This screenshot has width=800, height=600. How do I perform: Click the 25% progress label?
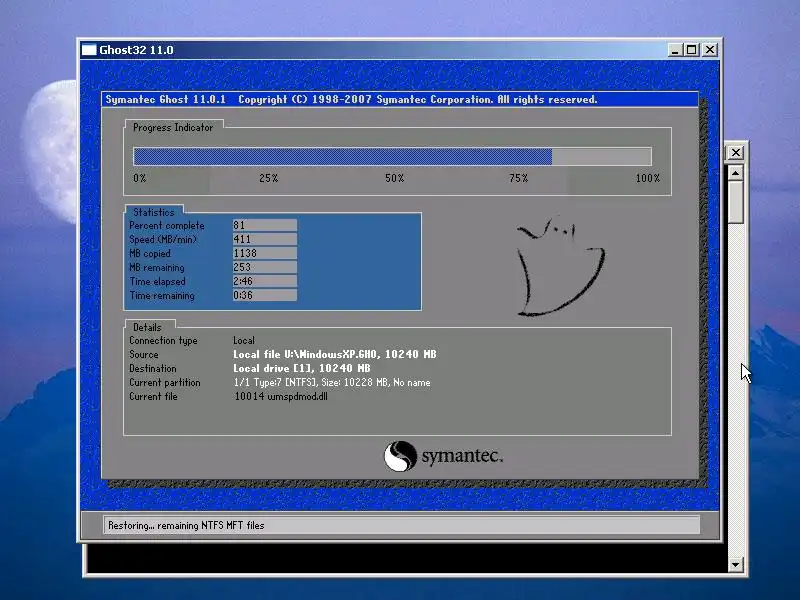point(268,178)
